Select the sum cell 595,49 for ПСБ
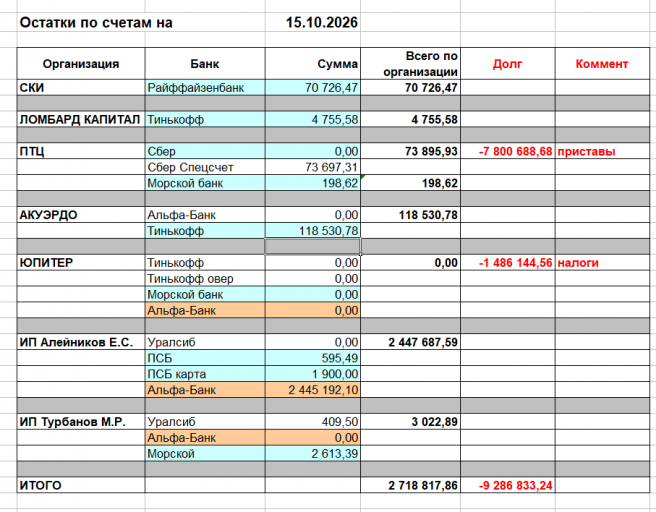Screen dimensions: 656x512 313,358
